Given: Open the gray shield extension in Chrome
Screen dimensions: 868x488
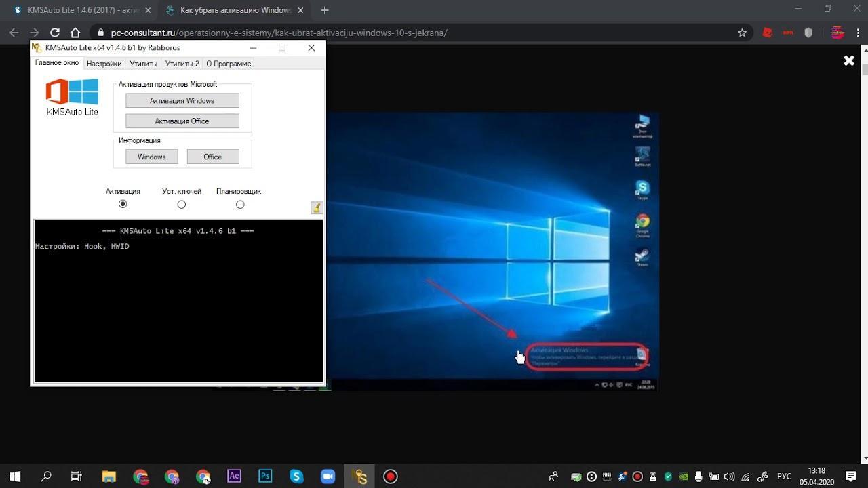Looking at the screenshot, I should 808,33.
